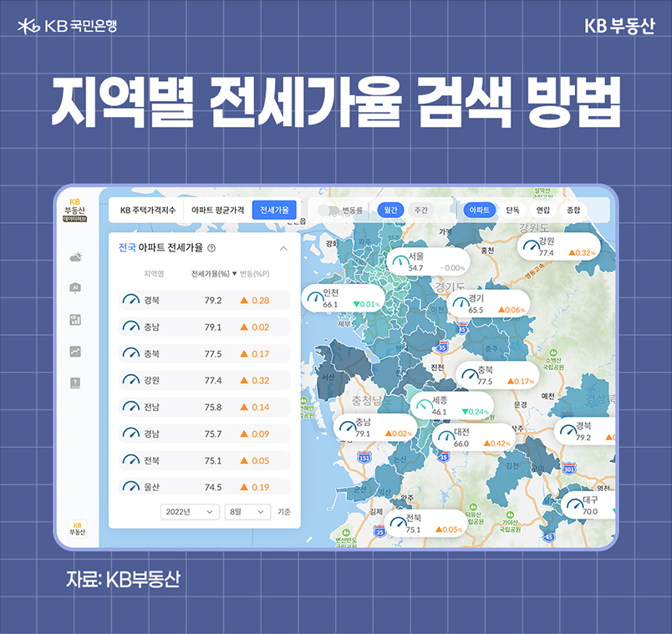Screen dimensions: 672x634
Task: Open the AI icon in the sidebar
Action: coord(75,288)
